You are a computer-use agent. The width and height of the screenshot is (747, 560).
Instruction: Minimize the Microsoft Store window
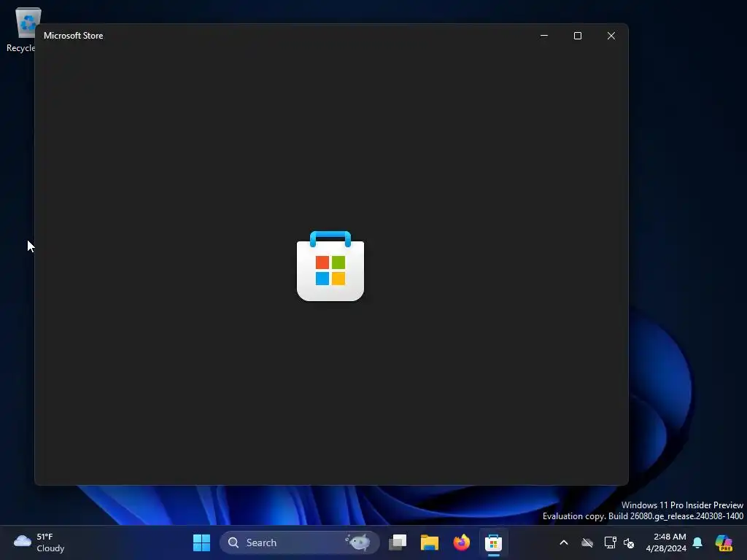[x=544, y=36]
